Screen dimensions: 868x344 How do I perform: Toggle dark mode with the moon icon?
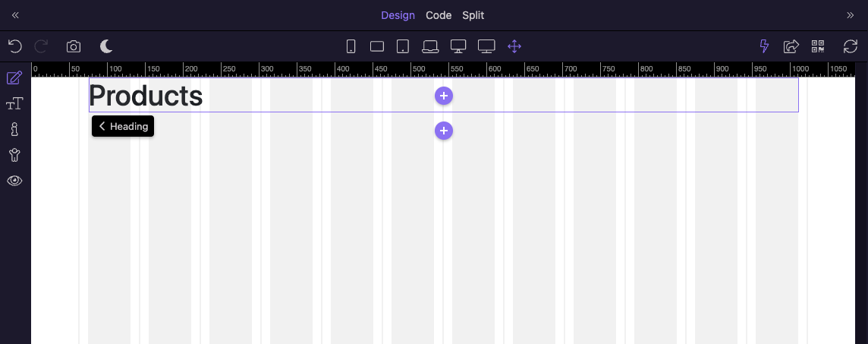(106, 46)
